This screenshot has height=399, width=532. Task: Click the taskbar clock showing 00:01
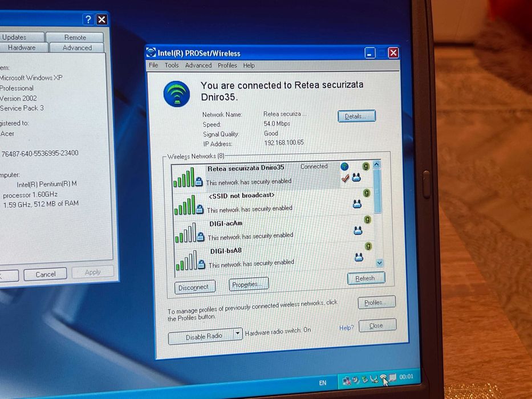click(x=406, y=377)
